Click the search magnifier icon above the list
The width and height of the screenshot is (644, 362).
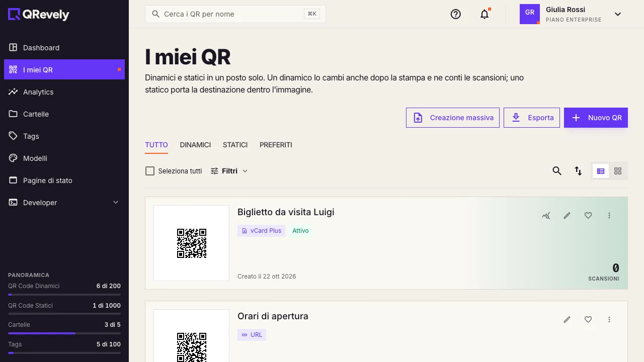click(x=557, y=171)
